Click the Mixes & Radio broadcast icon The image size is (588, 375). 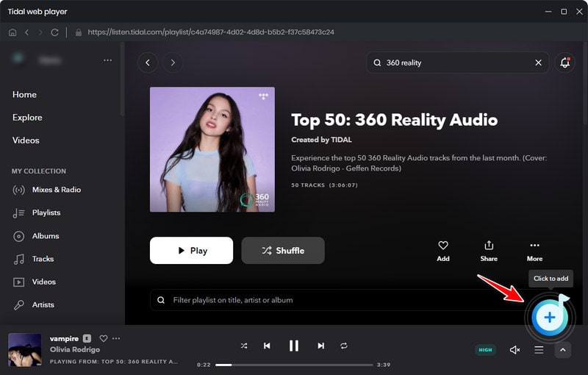point(19,190)
